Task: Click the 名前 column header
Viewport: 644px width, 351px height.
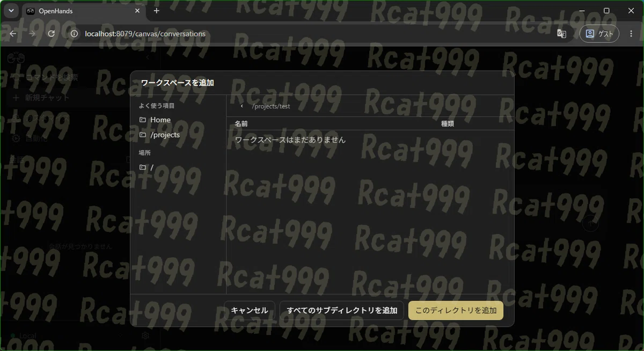Action: tap(241, 124)
